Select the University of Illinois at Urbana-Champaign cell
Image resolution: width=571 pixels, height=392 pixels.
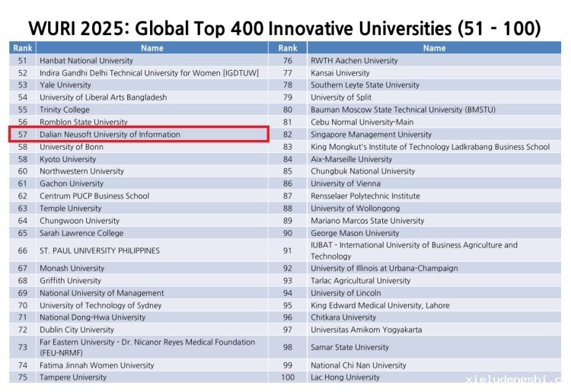coord(384,268)
